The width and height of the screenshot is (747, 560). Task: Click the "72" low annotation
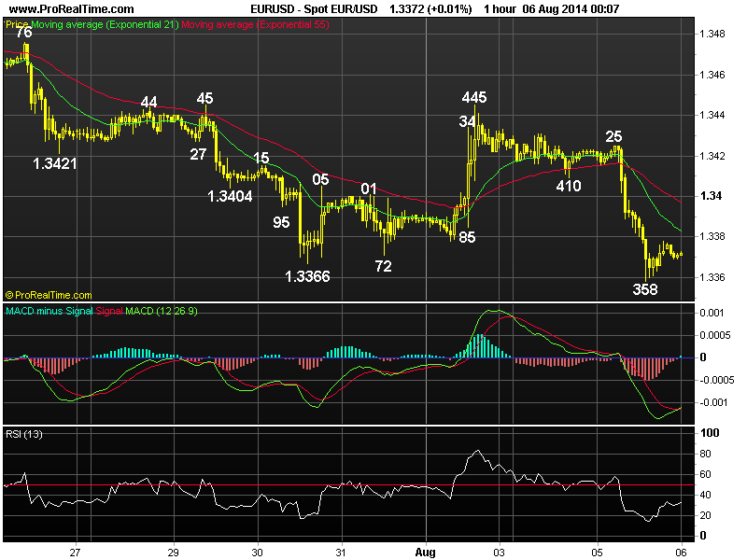[x=384, y=266]
